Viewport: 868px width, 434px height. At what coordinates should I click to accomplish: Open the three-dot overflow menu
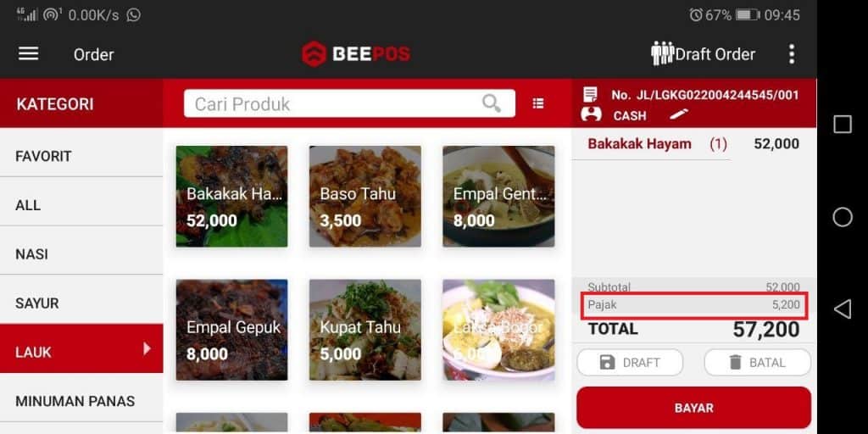click(x=792, y=54)
